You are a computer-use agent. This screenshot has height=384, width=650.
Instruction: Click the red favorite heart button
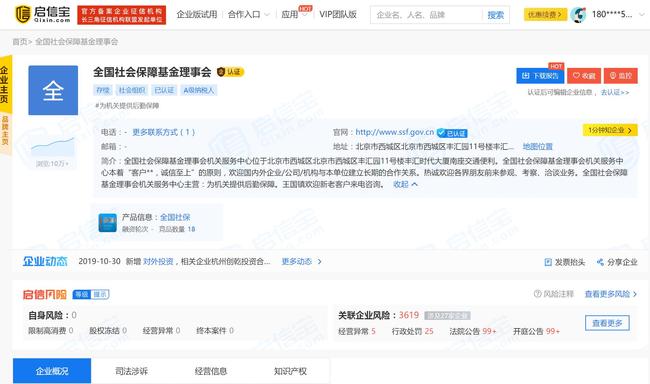pyautogui.click(x=584, y=76)
